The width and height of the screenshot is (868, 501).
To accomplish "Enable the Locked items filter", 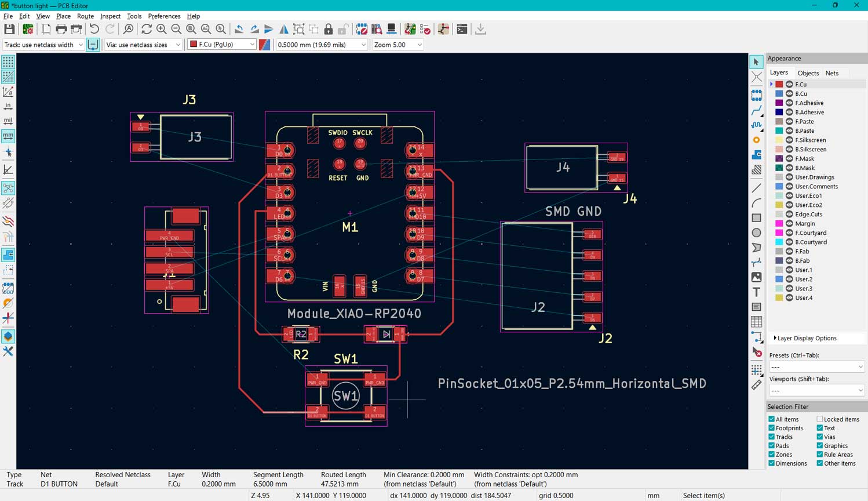I will (x=820, y=419).
